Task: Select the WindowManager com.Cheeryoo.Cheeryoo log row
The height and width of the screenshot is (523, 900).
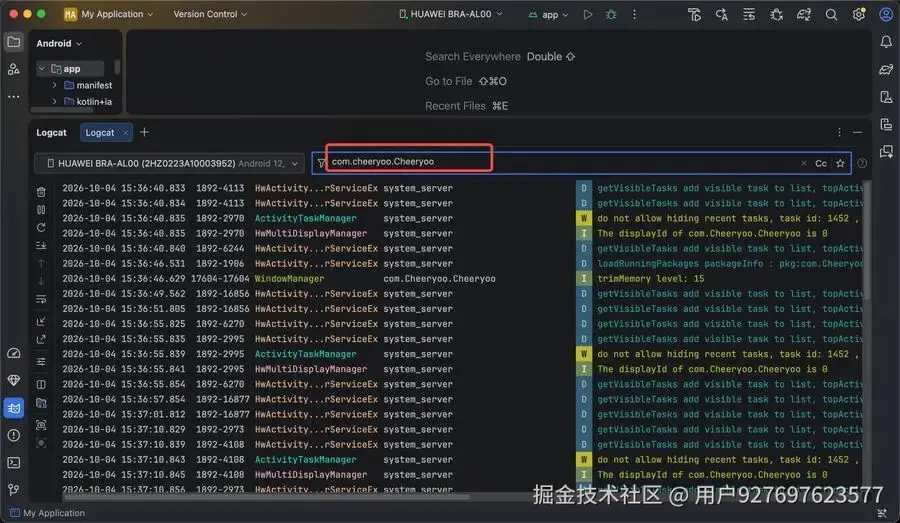Action: coord(462,278)
